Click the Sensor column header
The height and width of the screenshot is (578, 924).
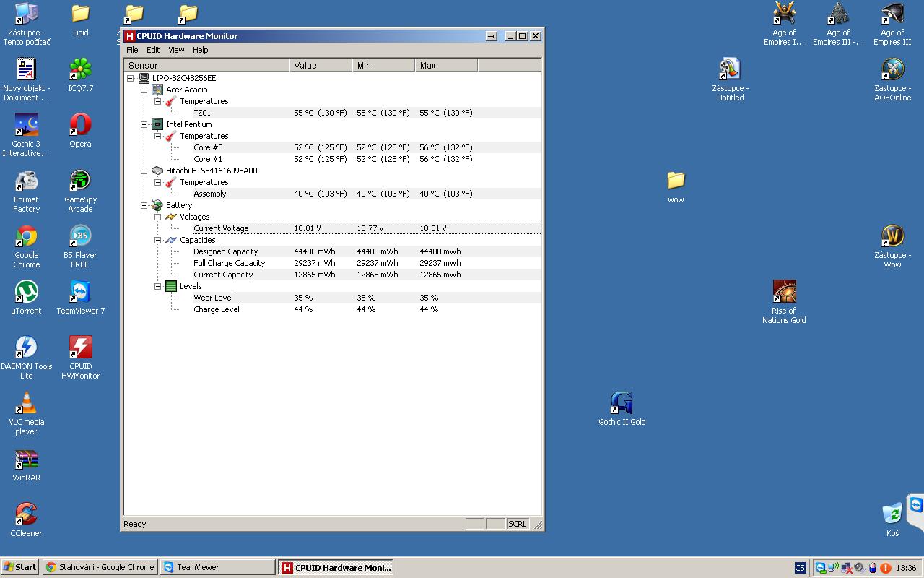[206, 65]
